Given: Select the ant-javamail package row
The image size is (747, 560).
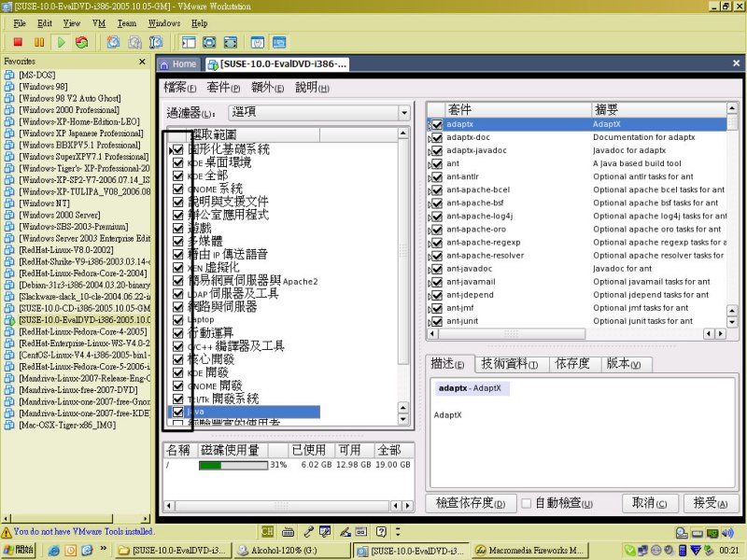Looking at the screenshot, I should (x=576, y=282).
